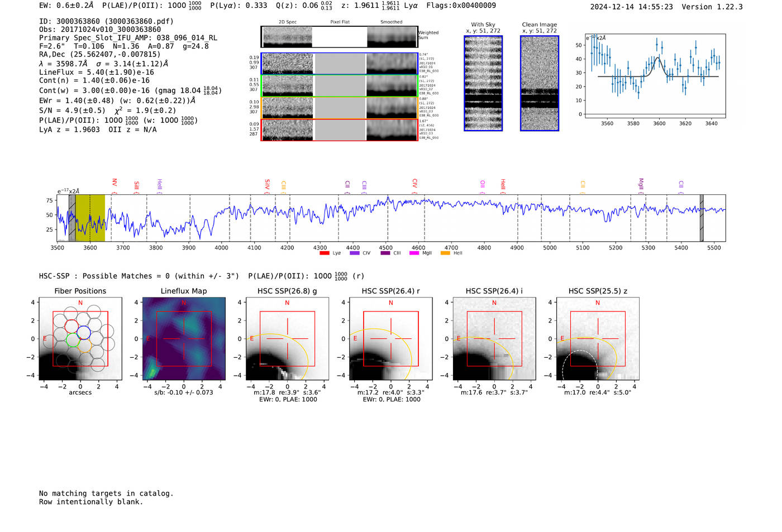
Task: Open the Lineflux Map panel
Action: point(184,339)
